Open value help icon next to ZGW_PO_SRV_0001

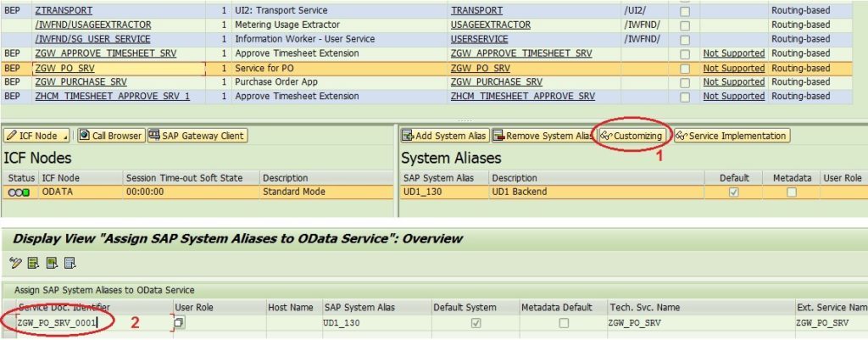tap(180, 322)
